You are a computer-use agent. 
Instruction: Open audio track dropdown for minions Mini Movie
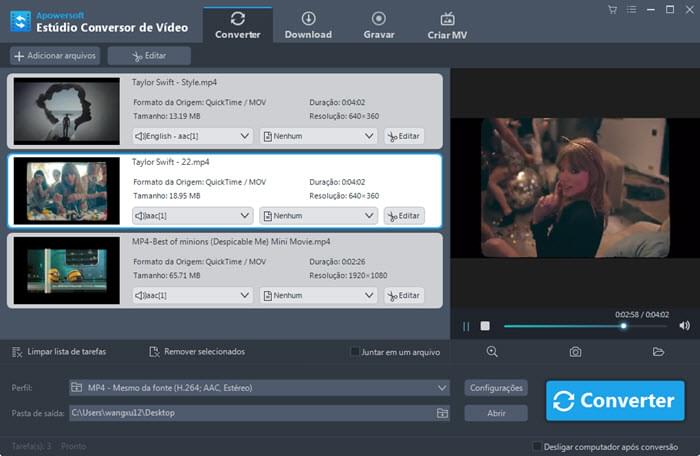click(192, 295)
